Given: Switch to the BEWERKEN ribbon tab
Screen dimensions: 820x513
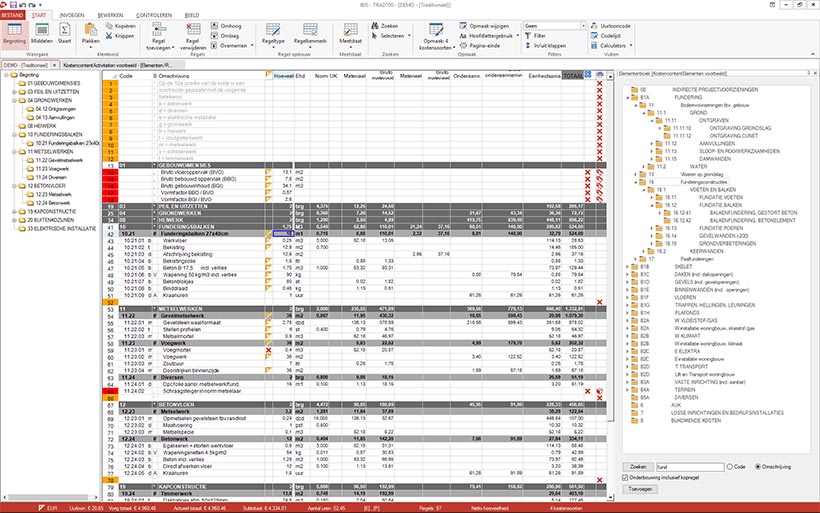Looking at the screenshot, I should pyautogui.click(x=110, y=15).
